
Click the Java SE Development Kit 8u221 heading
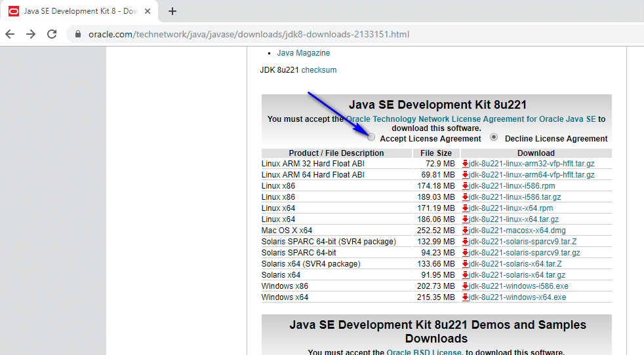437,105
